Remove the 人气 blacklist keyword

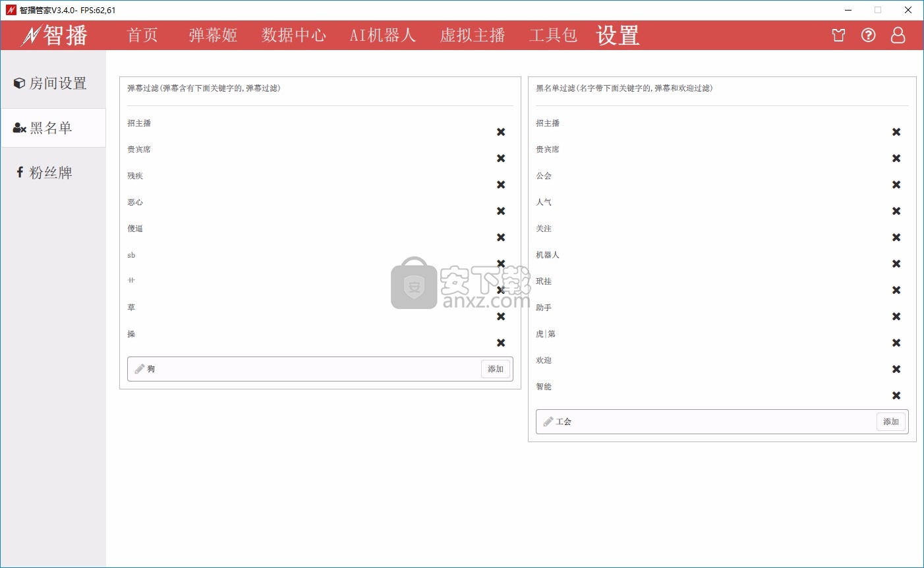[896, 211]
